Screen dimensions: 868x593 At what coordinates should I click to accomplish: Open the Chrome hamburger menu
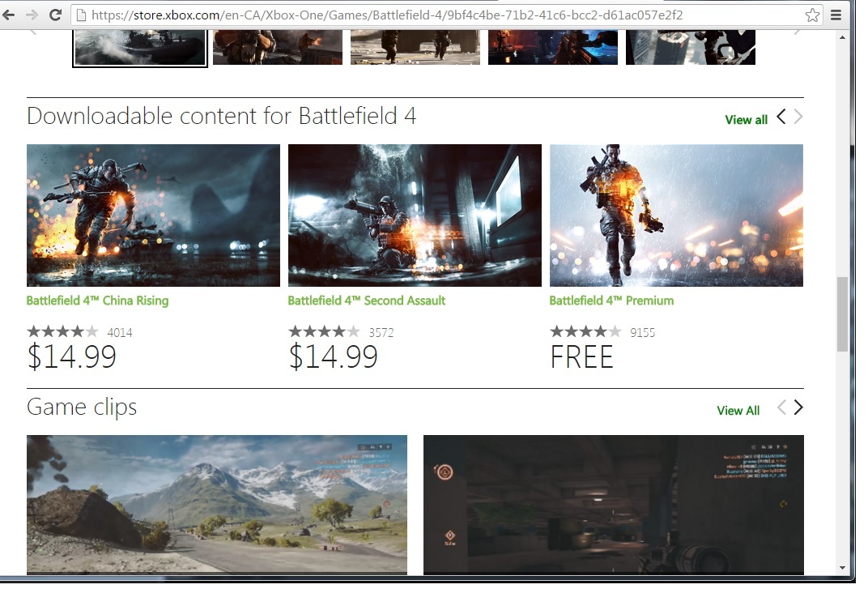[x=836, y=15]
